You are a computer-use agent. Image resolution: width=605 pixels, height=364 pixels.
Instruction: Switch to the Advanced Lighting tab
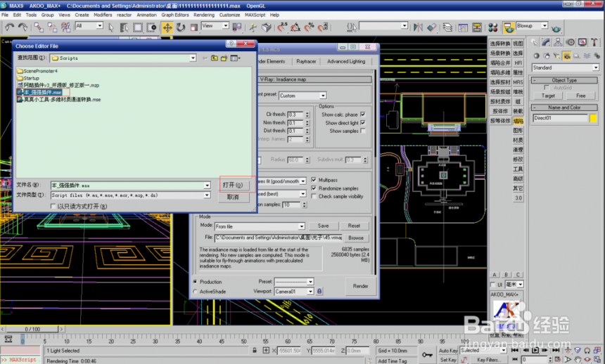(346, 61)
